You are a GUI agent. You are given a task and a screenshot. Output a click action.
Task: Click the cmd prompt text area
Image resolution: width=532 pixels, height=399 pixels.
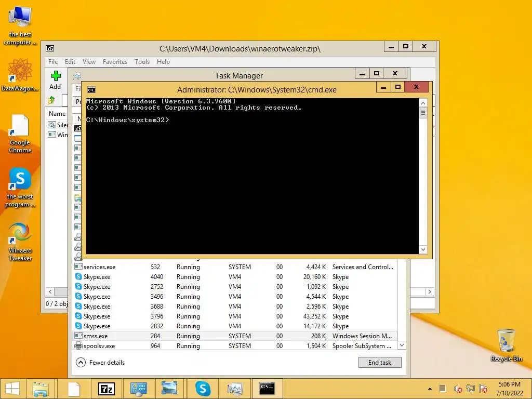252,176
